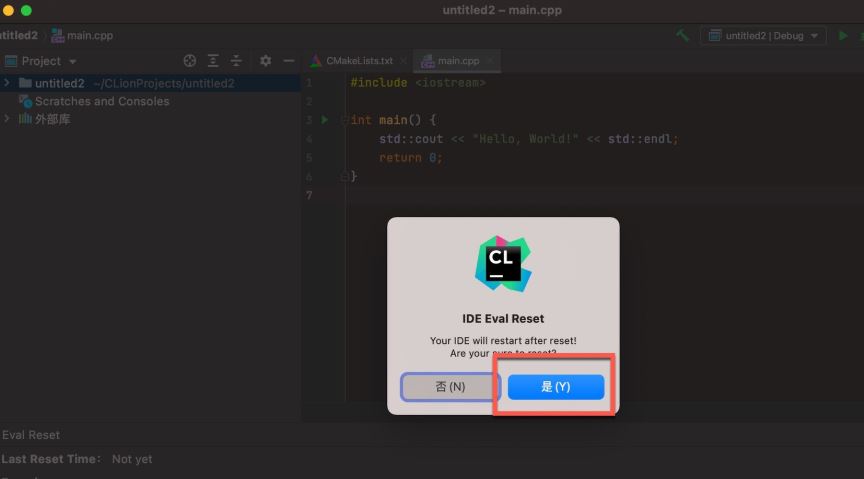Expand the untitled2 project folder
The height and width of the screenshot is (479, 864).
[7, 83]
